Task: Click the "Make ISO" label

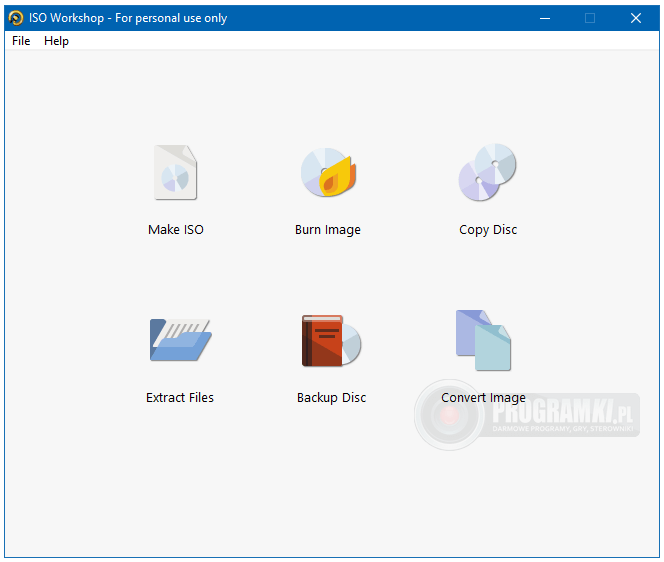Action: (176, 230)
